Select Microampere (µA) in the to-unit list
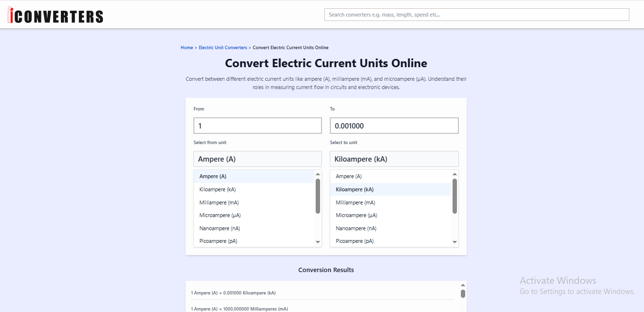The image size is (644, 312). [x=356, y=215]
